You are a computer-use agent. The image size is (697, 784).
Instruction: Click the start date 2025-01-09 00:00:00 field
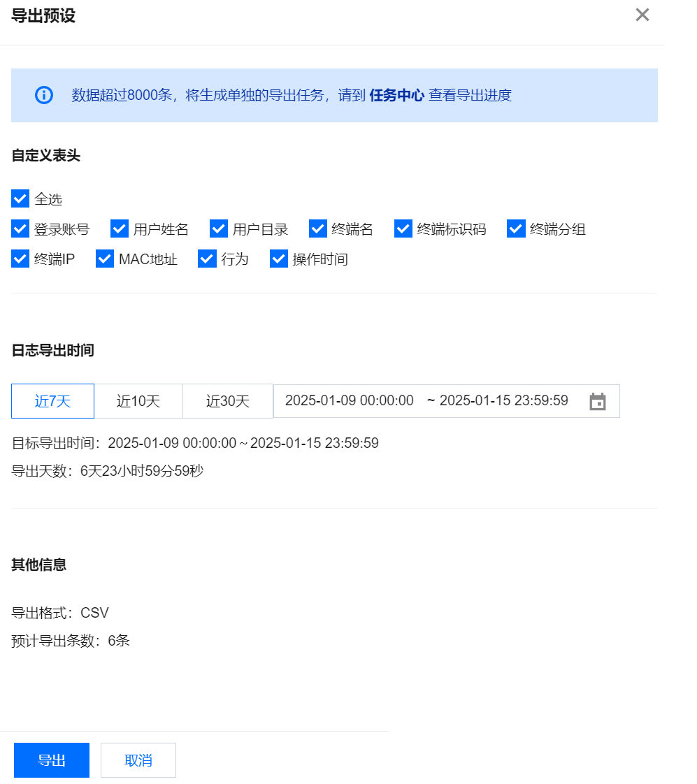350,400
